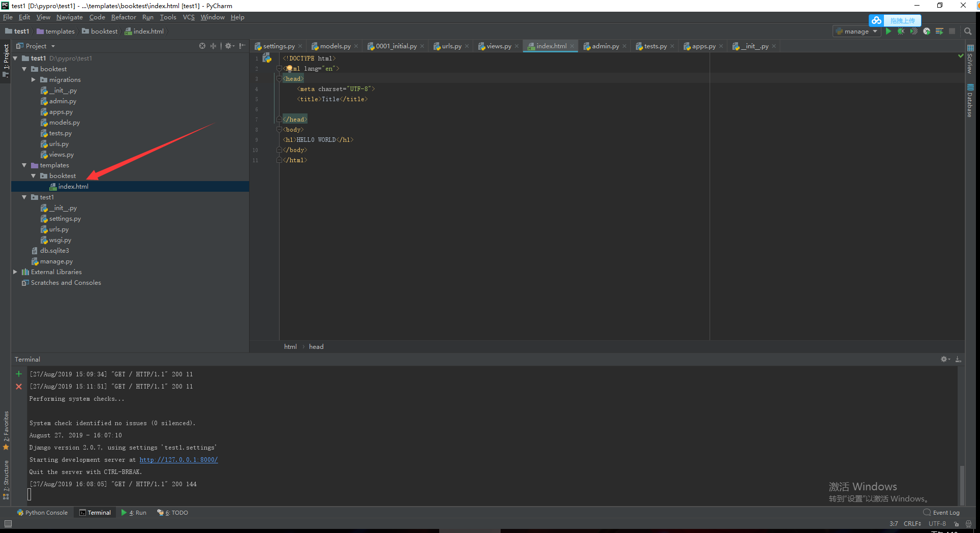The height and width of the screenshot is (533, 980).
Task: Add a new terminal session
Action: [x=19, y=374]
